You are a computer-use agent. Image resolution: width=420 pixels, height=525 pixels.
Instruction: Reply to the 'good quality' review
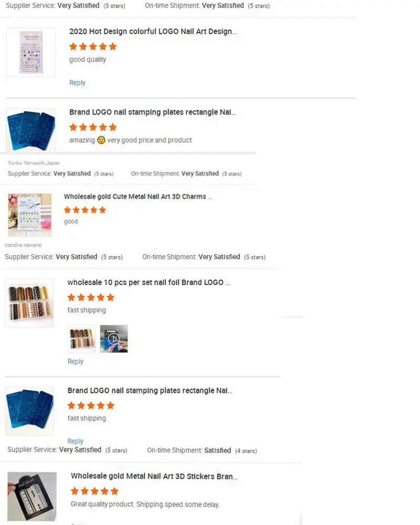pyautogui.click(x=77, y=83)
